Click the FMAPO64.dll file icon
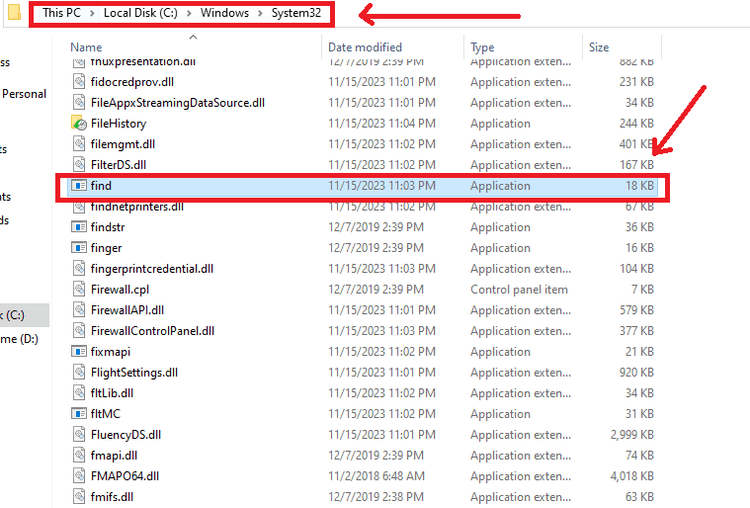This screenshot has height=508, width=750. point(80,476)
